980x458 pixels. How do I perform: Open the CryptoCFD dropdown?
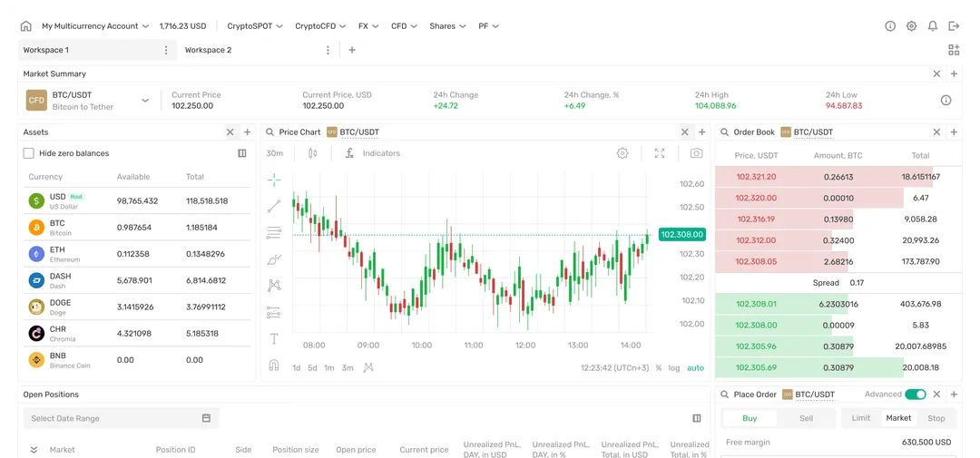320,26
